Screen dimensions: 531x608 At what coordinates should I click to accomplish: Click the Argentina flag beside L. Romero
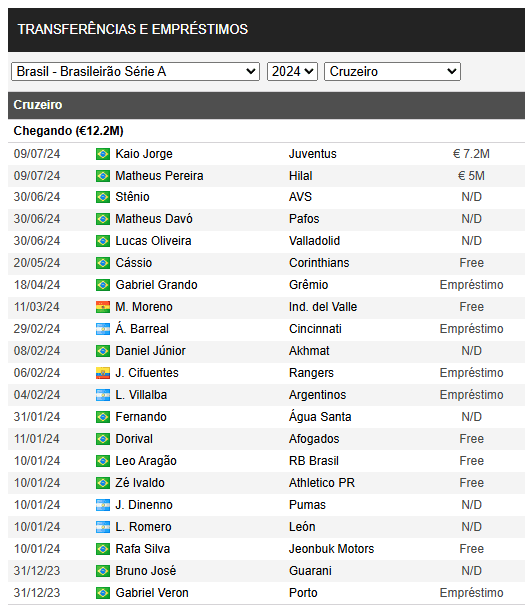tap(103, 527)
